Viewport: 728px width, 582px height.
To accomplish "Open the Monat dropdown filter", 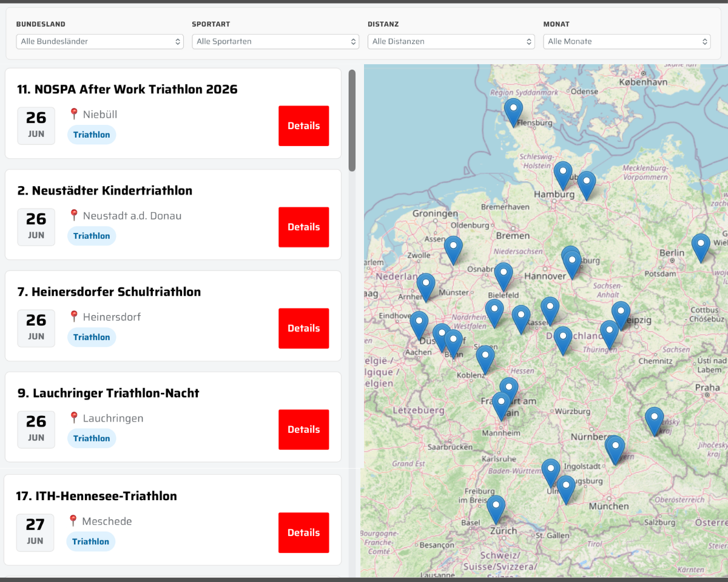I will click(627, 41).
